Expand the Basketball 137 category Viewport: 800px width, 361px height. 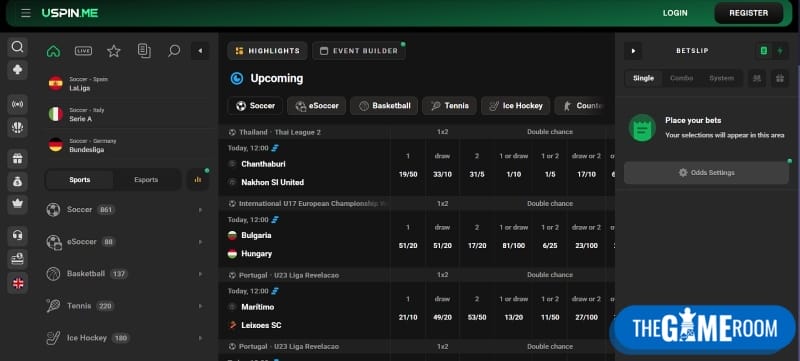coord(128,274)
